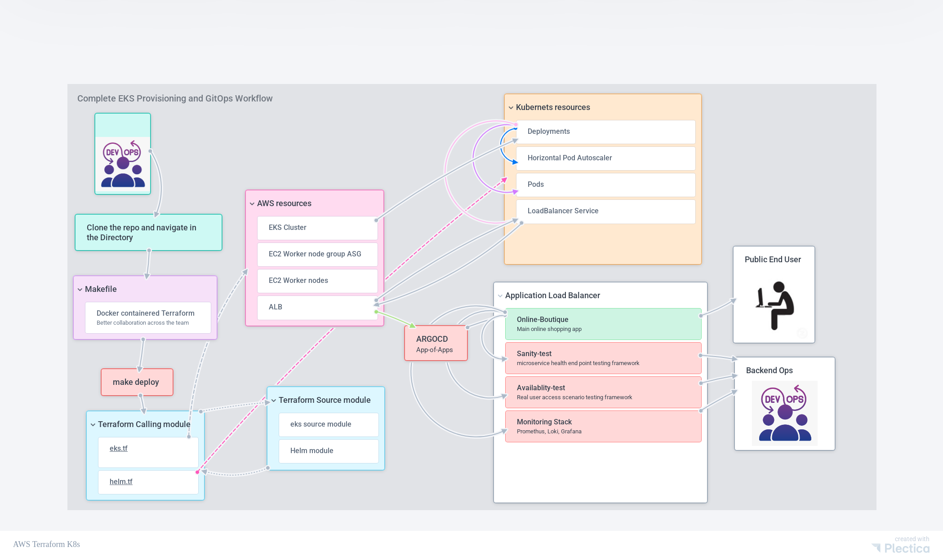Select the make deploy card

pos(137,382)
